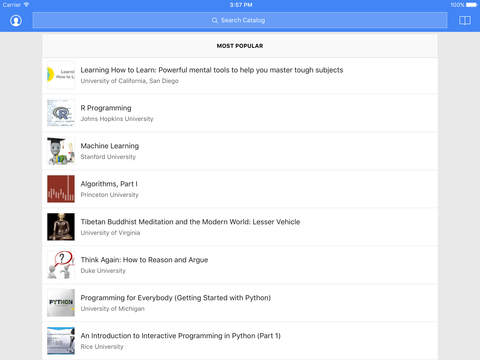Select Tibetan Buddhist Meditation course title
Viewport: 480px width, 360px height.
tap(190, 222)
